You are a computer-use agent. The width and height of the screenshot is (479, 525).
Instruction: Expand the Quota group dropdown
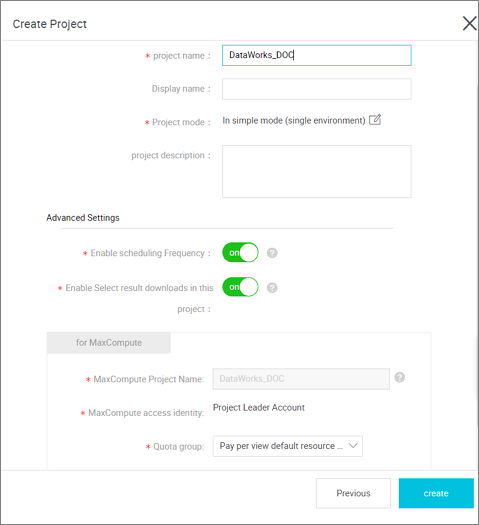point(288,446)
